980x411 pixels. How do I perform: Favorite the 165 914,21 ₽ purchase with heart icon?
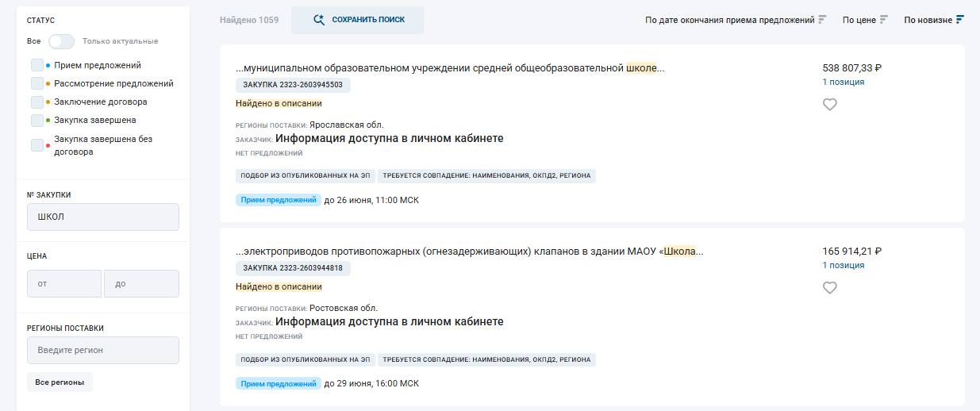click(830, 287)
